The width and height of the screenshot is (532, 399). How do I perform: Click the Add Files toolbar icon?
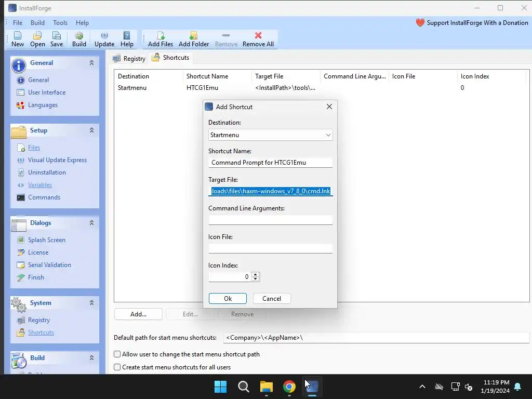(161, 39)
